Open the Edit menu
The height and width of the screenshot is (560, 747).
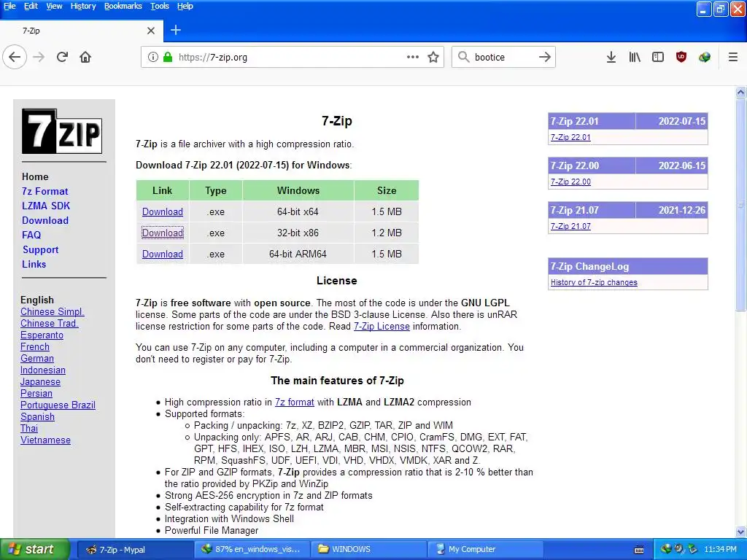(31, 6)
